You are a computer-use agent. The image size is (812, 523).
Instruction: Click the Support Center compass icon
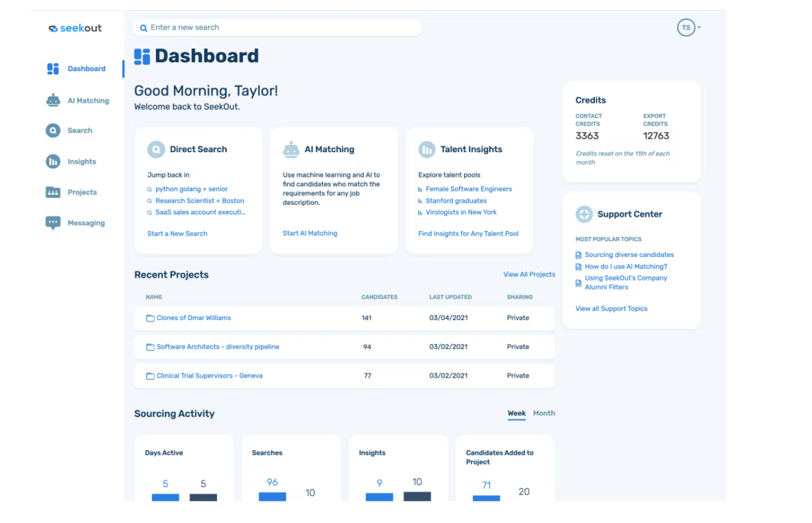point(584,214)
